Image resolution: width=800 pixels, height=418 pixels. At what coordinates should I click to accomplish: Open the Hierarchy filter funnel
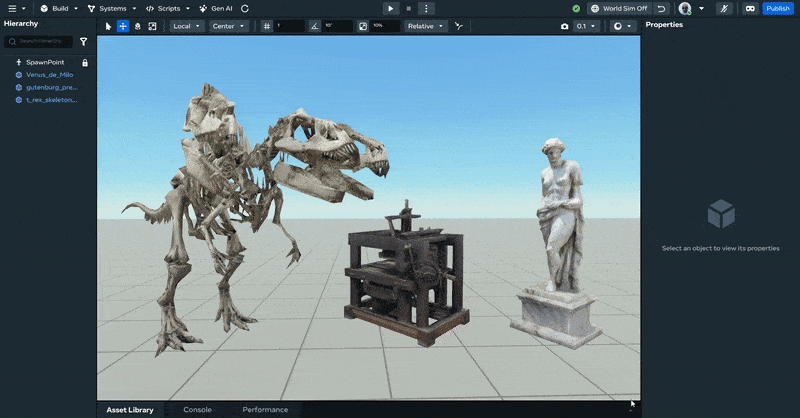pyautogui.click(x=84, y=42)
